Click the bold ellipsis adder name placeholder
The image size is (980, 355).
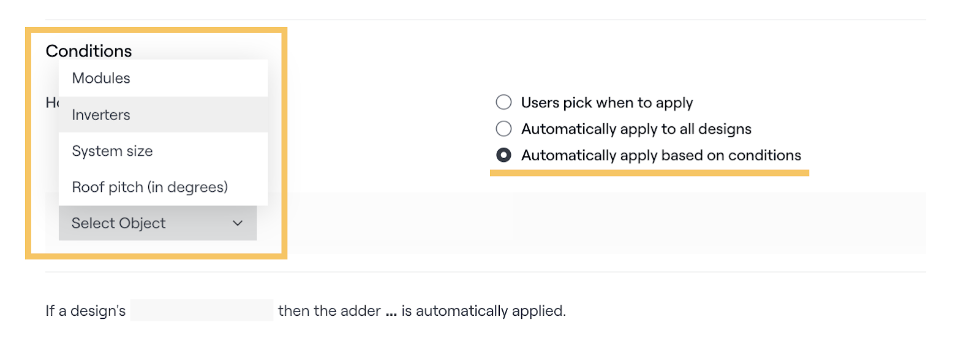coord(391,311)
